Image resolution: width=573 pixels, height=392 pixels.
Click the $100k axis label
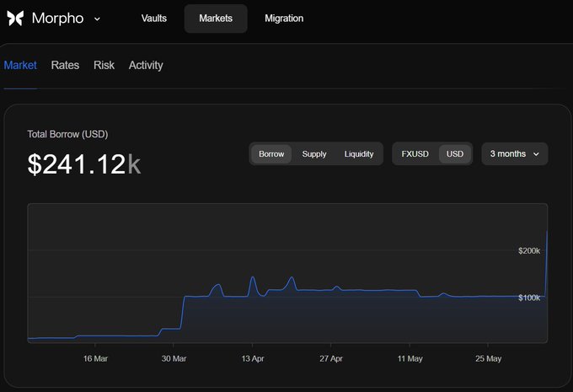pos(529,298)
